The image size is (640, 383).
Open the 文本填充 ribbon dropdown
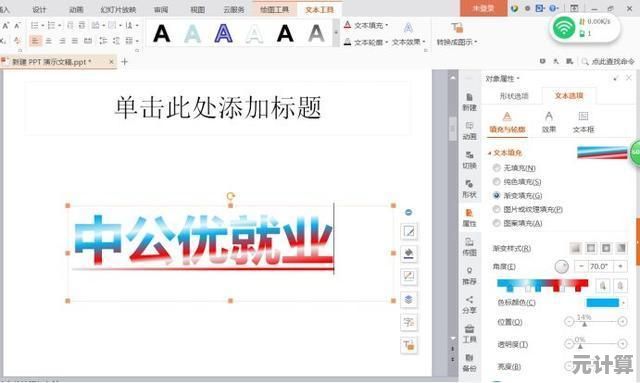[366, 25]
